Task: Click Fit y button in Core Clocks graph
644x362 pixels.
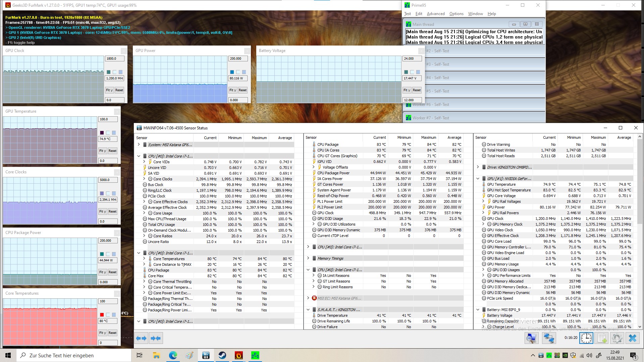Action: point(103,212)
